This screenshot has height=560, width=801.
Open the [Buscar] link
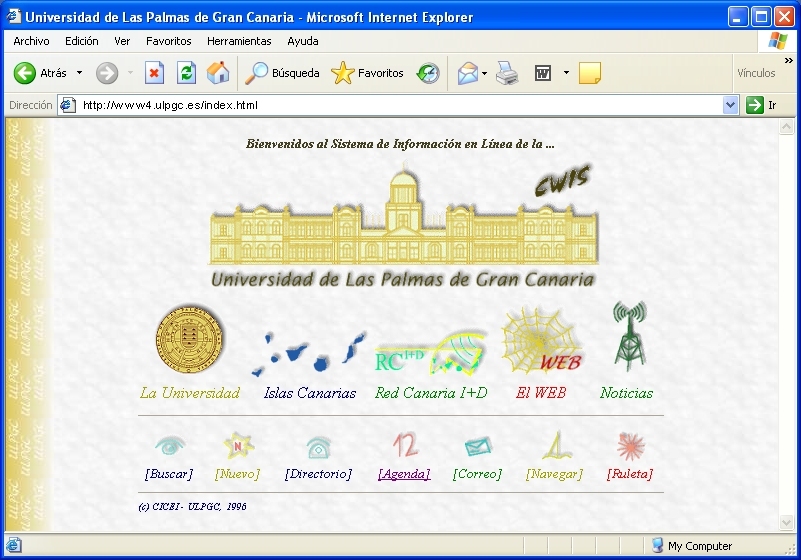pyautogui.click(x=169, y=474)
